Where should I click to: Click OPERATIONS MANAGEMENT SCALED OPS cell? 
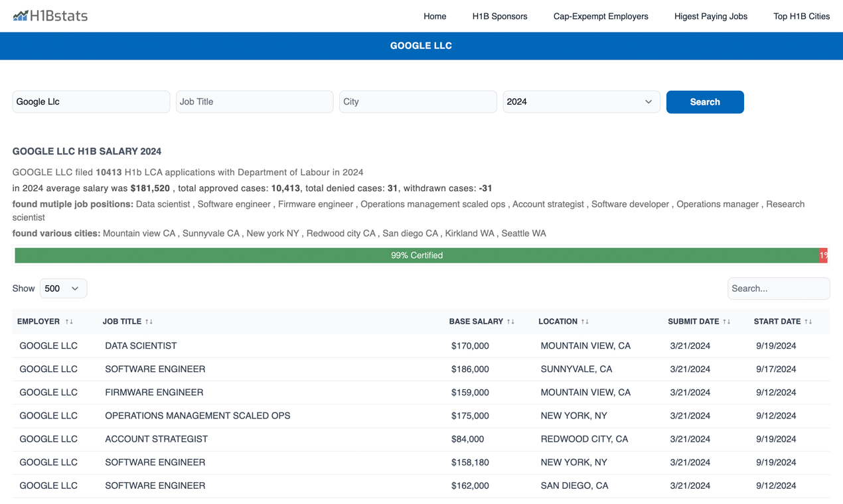tap(198, 416)
